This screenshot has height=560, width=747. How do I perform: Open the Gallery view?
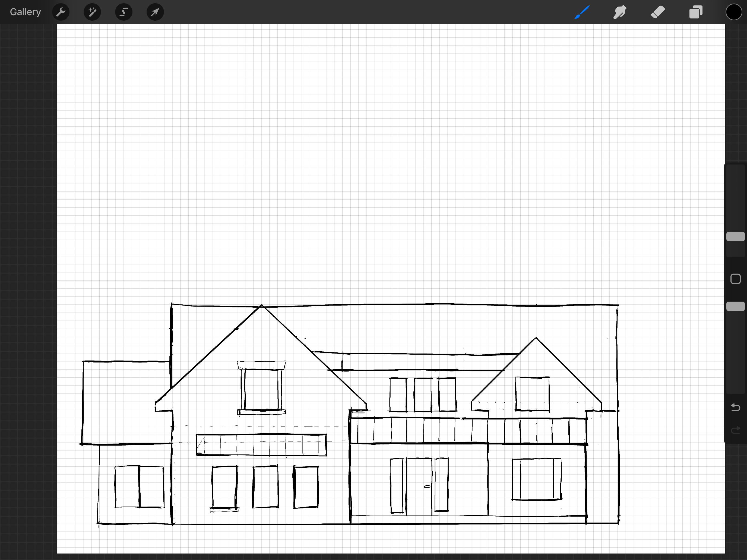[25, 12]
